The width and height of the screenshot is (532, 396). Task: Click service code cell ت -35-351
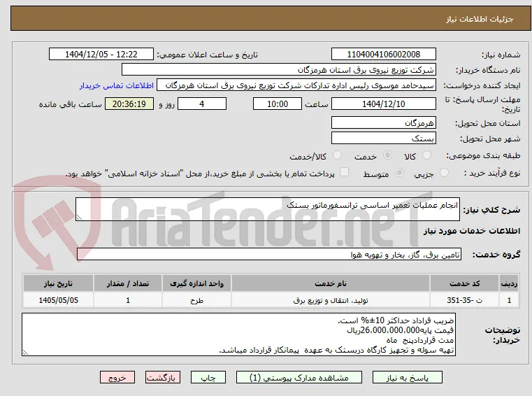[464, 300]
